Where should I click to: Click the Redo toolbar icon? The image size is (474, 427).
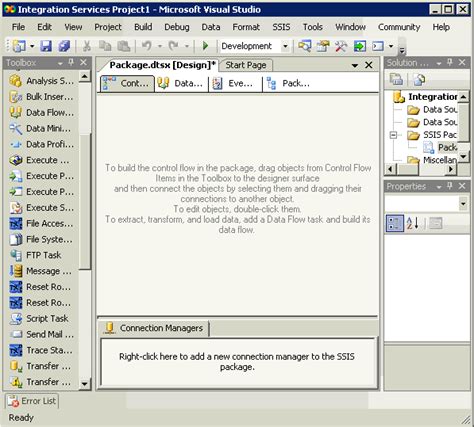click(174, 46)
